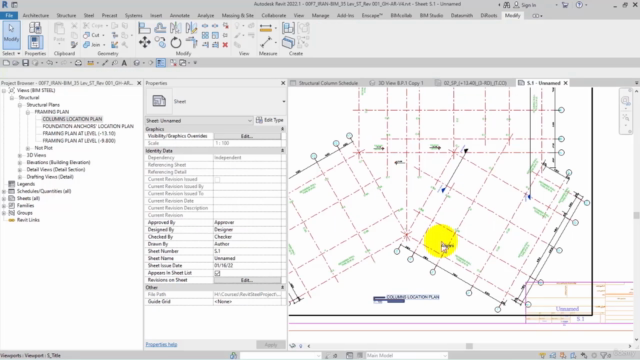The image size is (640, 360).
Task: Activate the Modify selection tool
Action: [11, 35]
